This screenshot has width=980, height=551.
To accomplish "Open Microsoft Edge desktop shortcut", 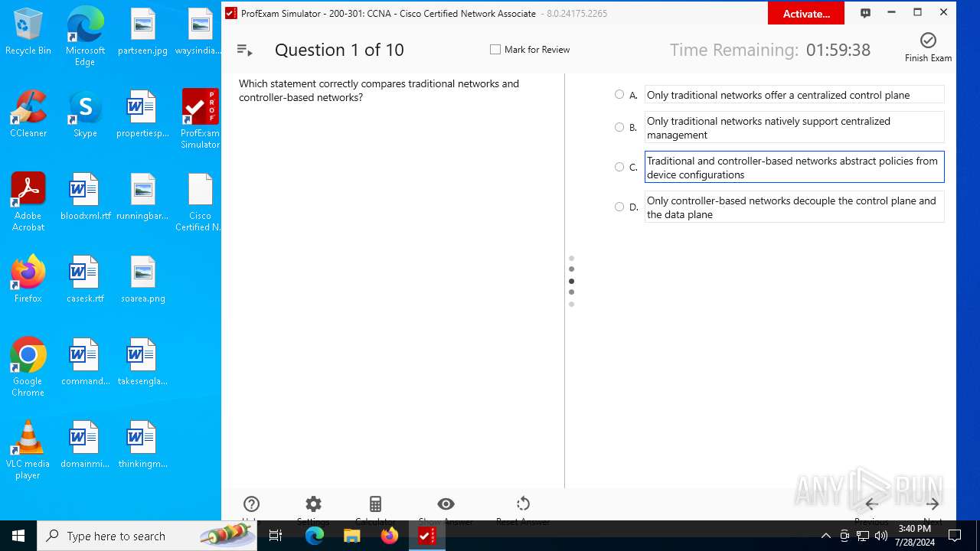I will [85, 37].
